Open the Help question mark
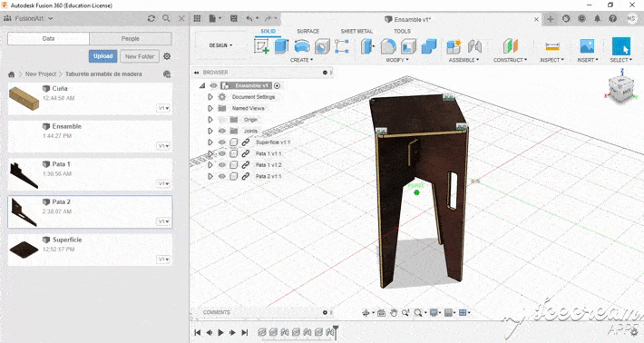 point(613,18)
